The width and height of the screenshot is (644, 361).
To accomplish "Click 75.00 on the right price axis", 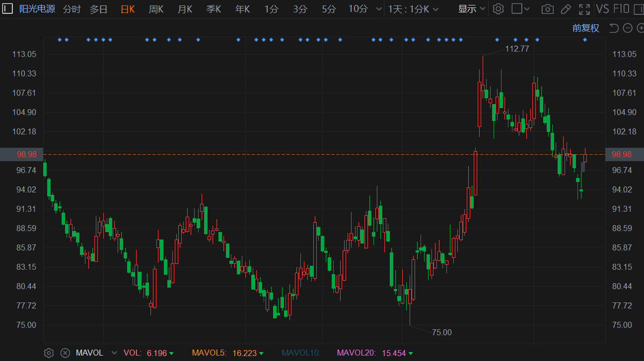I will (623, 325).
